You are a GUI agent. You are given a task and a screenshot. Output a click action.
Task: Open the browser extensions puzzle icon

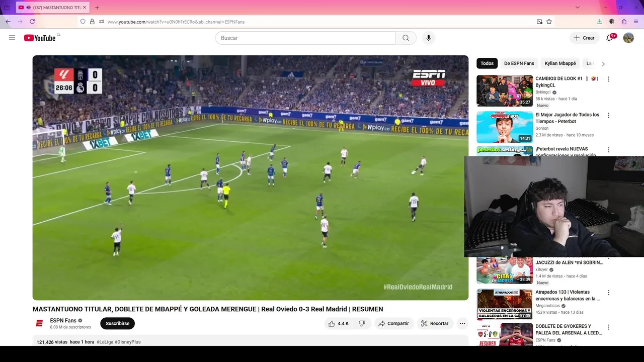click(624, 22)
